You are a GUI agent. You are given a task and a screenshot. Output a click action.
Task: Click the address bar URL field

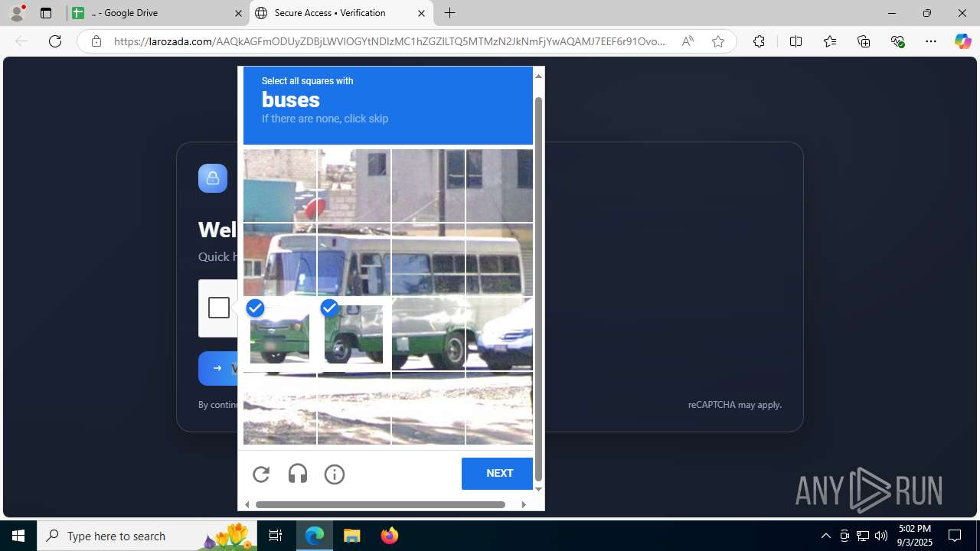click(389, 41)
